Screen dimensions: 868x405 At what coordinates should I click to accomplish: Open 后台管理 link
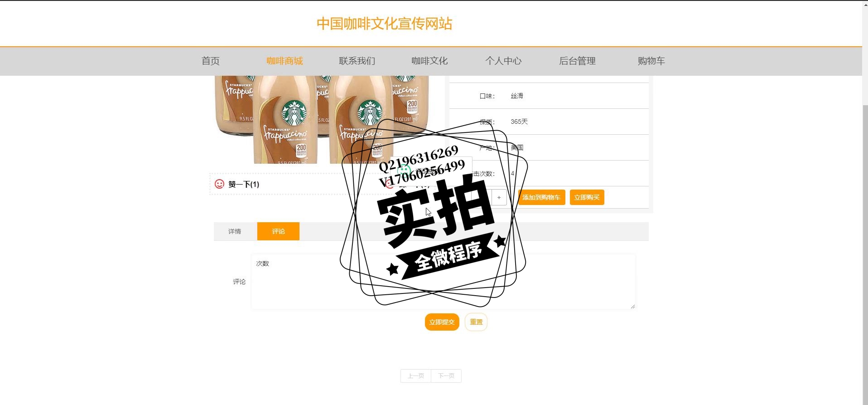pos(577,61)
